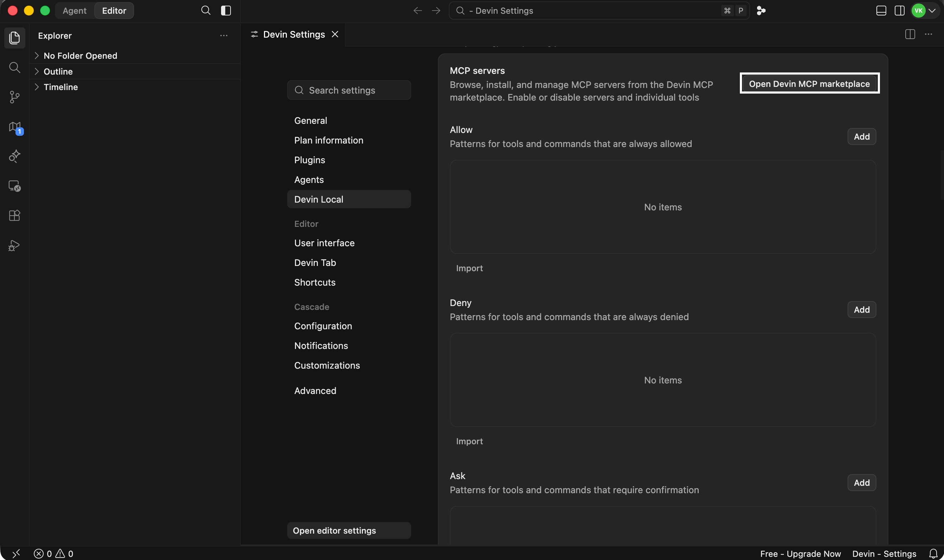The width and height of the screenshot is (944, 560).
Task: Open the Run and Debug icon
Action: [x=14, y=245]
